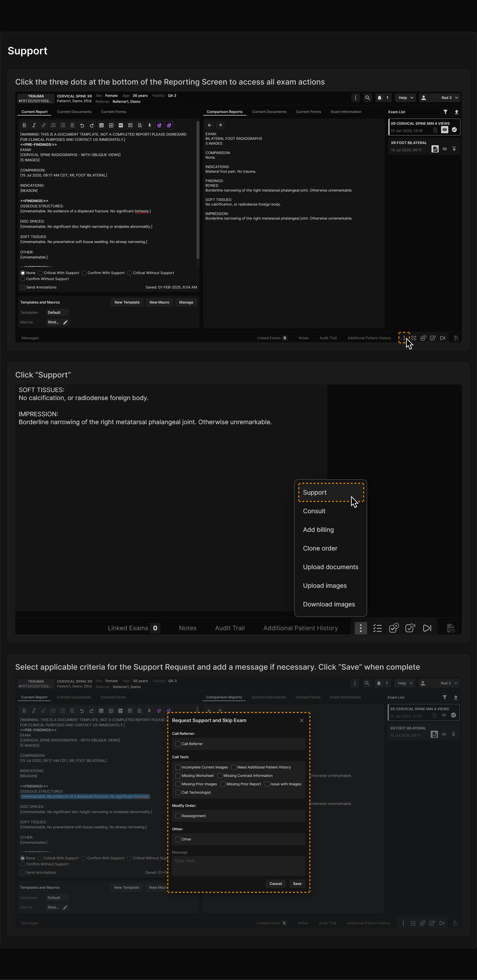Check Call Technologist option

pyautogui.click(x=178, y=792)
